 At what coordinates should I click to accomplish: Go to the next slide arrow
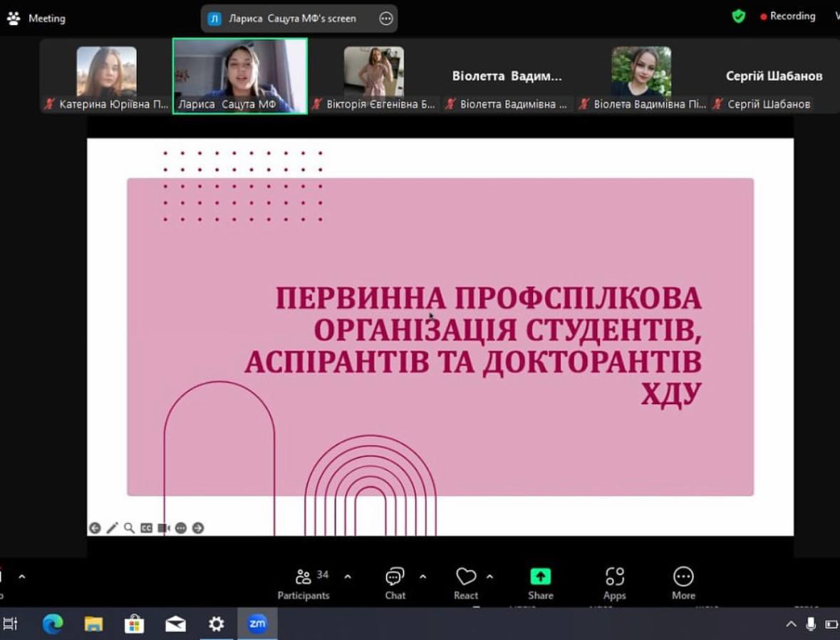[198, 528]
